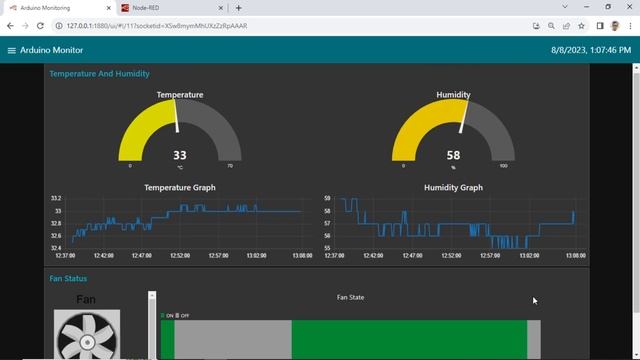Close the Arduino Monitoring tab
Viewport: 640px width, 360px height.
click(x=109, y=8)
